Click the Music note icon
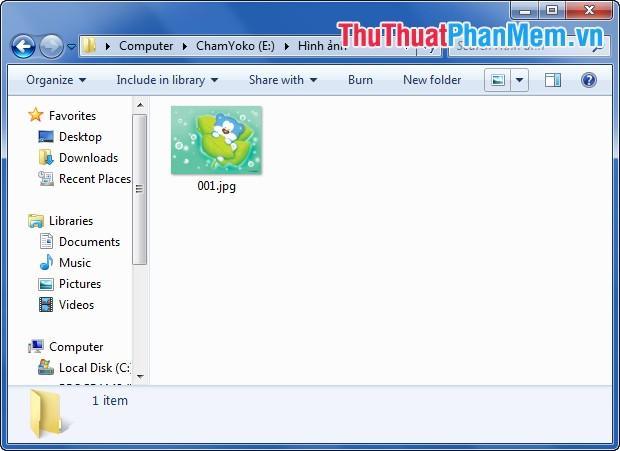The image size is (620, 451). [46, 262]
